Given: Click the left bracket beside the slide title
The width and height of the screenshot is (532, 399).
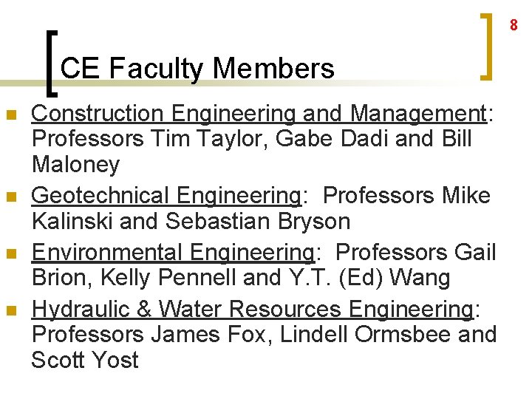Looking at the screenshot, I should click(x=50, y=61).
